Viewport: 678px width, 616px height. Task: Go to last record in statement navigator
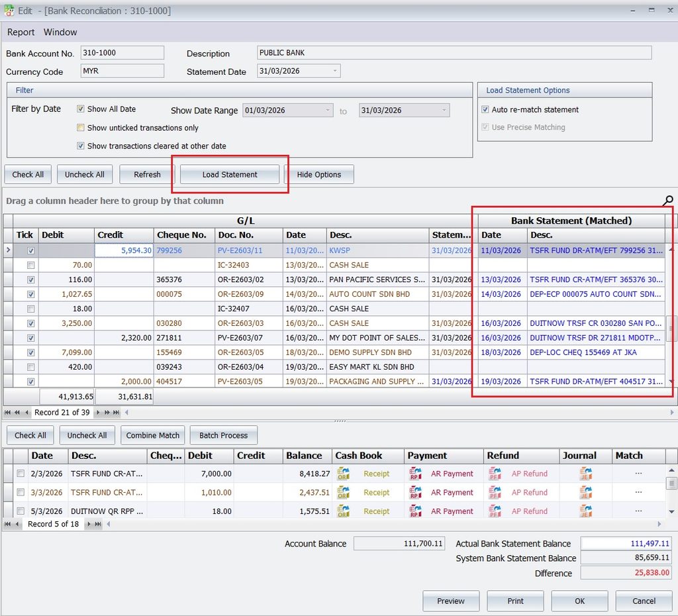click(98, 525)
